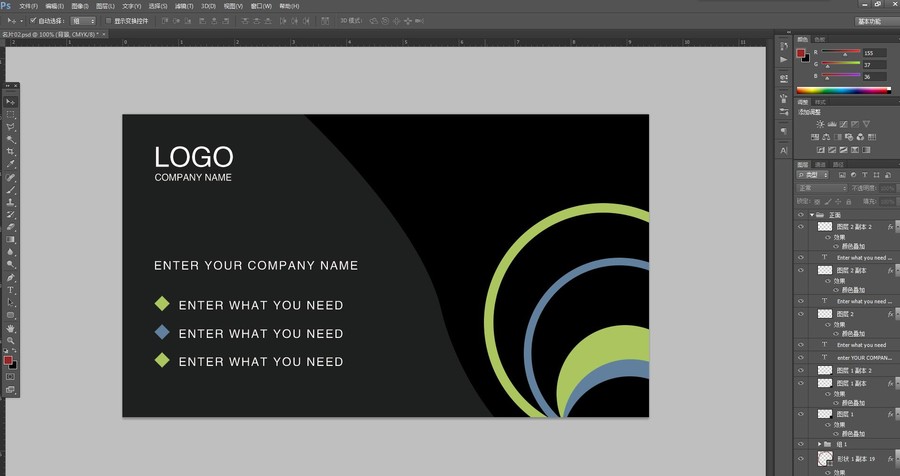Select the History Brush tool
This screenshot has height=476, width=900.
coord(10,215)
